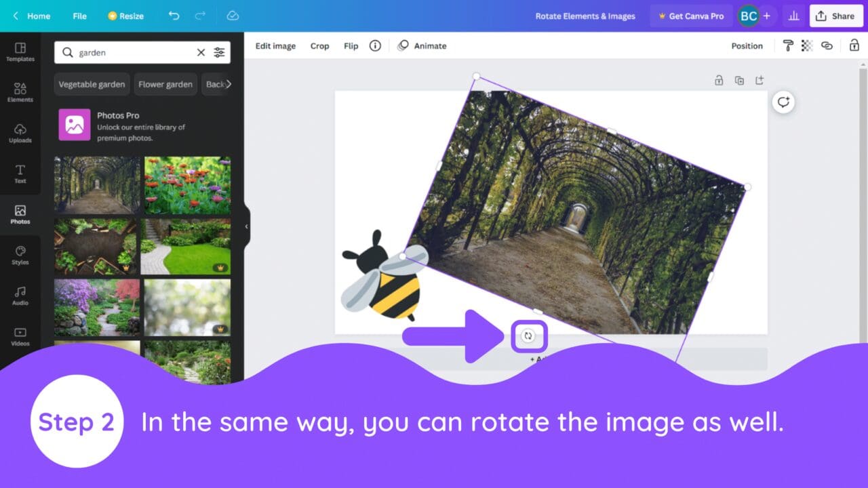Select the Flower garden filter chip
Screen dimensions: 868x488
pyautogui.click(x=165, y=84)
